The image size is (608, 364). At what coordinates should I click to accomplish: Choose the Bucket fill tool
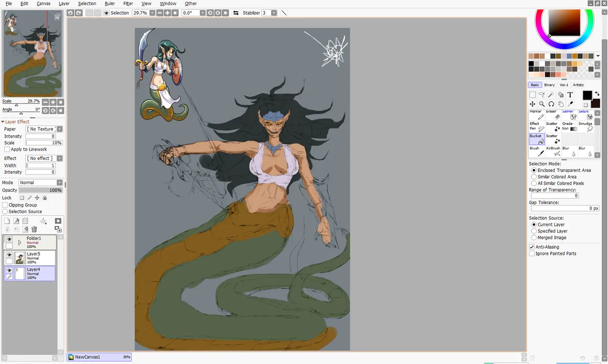(537, 139)
